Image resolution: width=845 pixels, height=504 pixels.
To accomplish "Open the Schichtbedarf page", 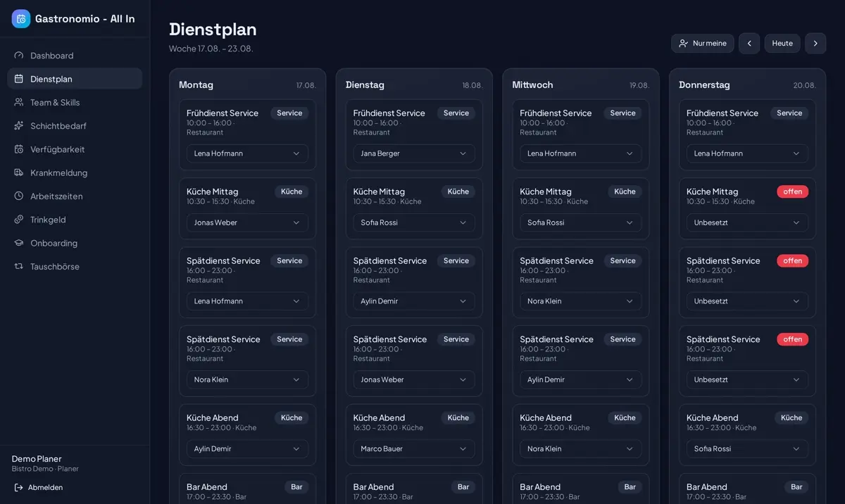I will 75,125.
